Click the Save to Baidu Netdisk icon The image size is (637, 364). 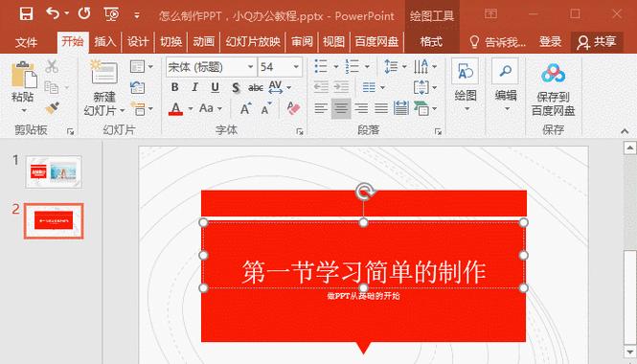coord(554,74)
